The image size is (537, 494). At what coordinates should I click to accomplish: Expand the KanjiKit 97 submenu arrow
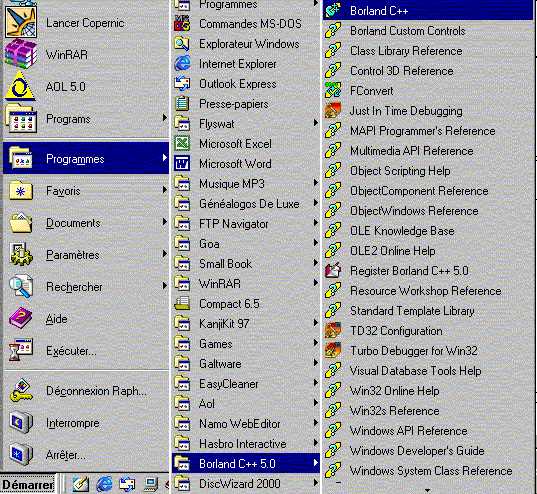316,323
